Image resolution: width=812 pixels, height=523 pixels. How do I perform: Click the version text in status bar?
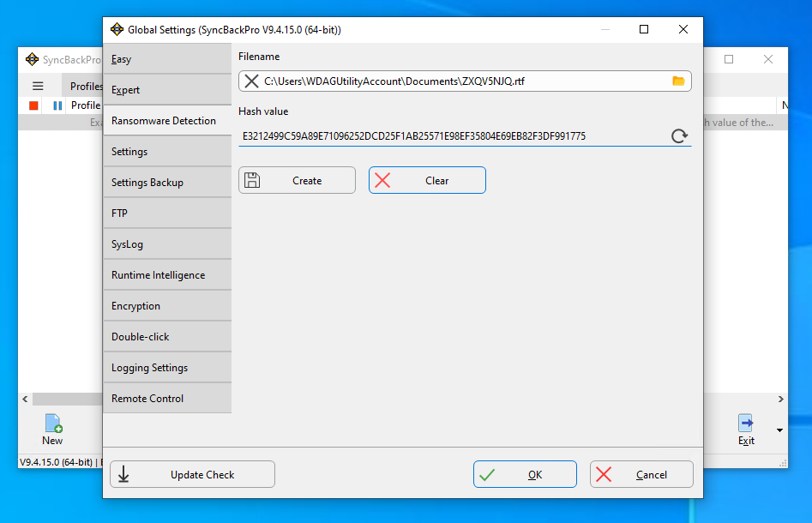pos(56,462)
